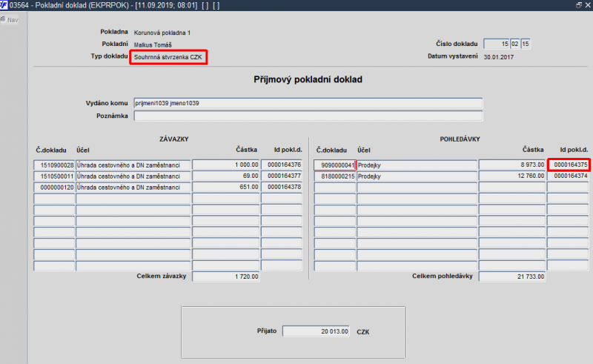
Task: Click the Úhrada cestovného purpose for 69.00
Action: tap(133, 176)
